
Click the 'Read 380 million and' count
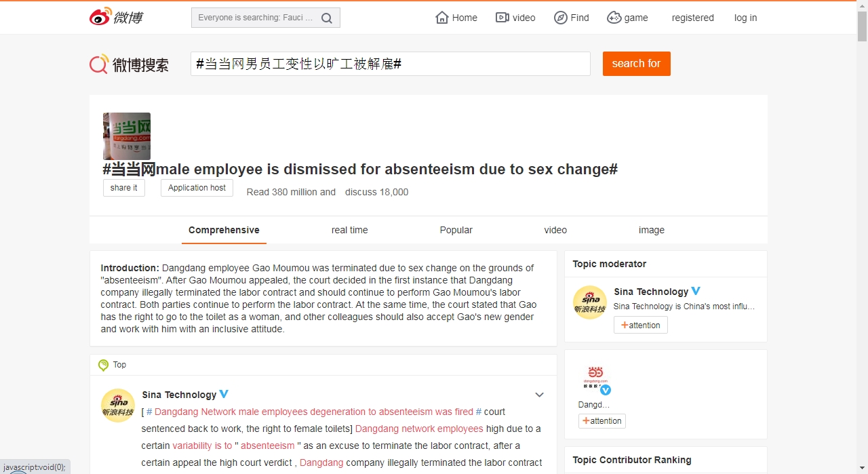pyautogui.click(x=291, y=192)
